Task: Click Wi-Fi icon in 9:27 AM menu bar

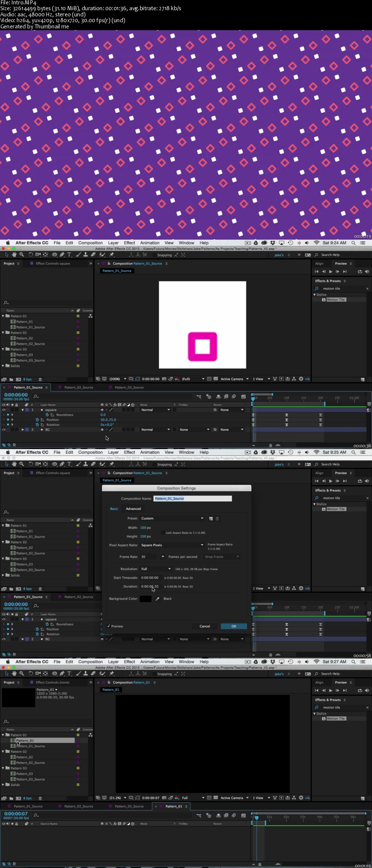Action: click(x=316, y=662)
